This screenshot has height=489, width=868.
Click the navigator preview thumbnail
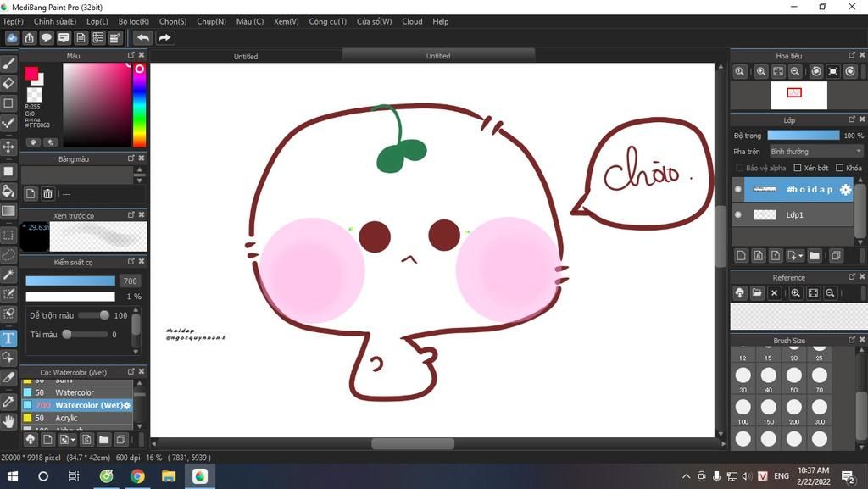coord(798,95)
